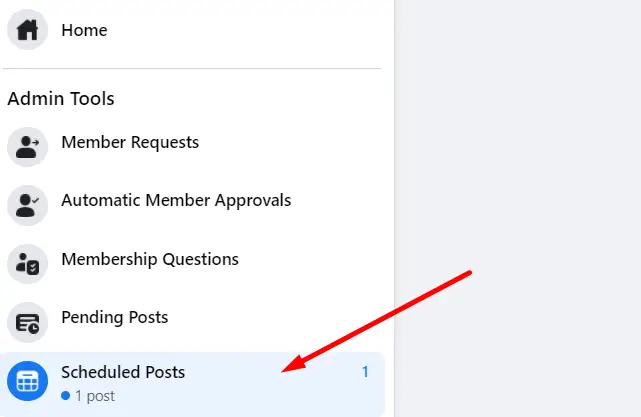Select Automatic Member Approvals text
This screenshot has width=641, height=417.
[176, 200]
